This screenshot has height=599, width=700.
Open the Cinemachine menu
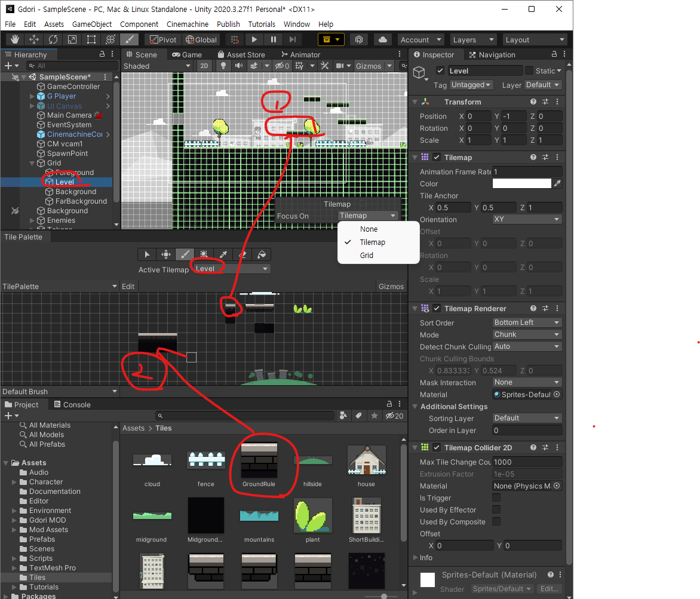click(188, 24)
